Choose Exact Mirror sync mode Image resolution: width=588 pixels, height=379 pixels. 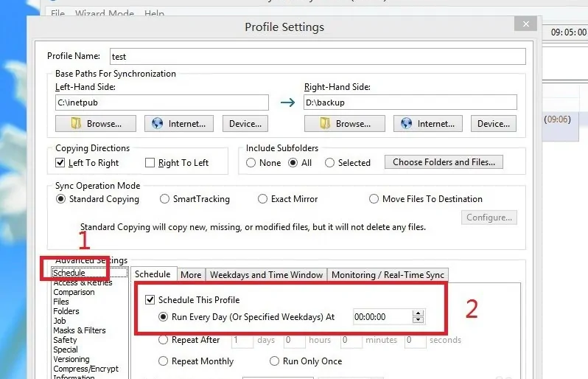(x=262, y=198)
